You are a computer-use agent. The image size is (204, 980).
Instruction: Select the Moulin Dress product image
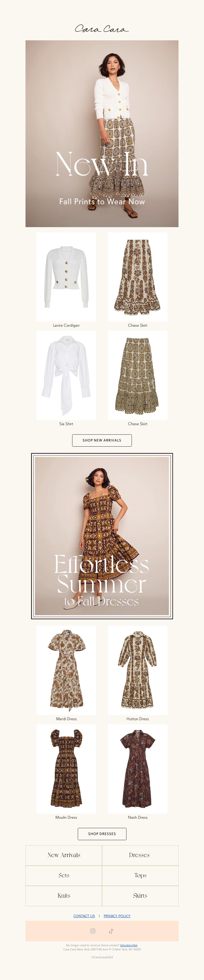click(x=66, y=769)
